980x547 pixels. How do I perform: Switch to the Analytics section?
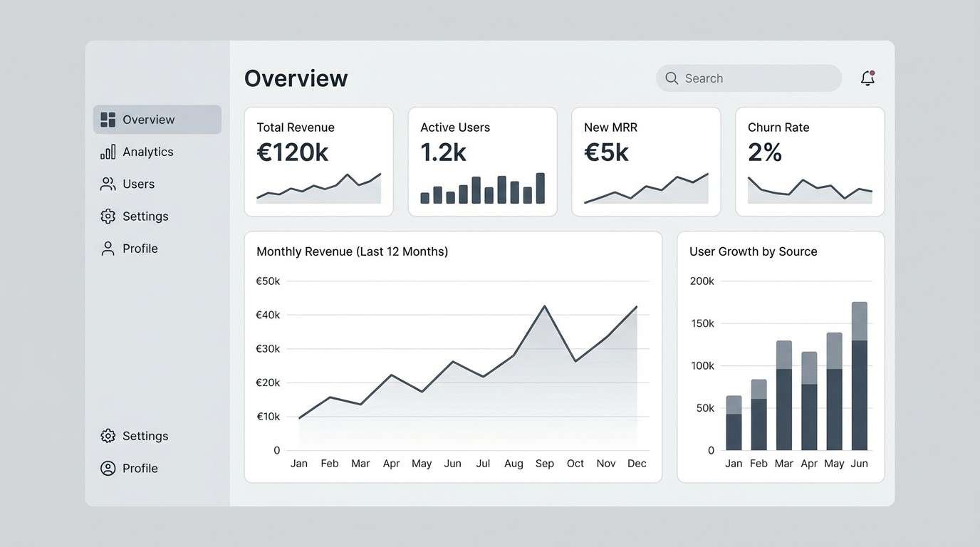[x=147, y=151]
